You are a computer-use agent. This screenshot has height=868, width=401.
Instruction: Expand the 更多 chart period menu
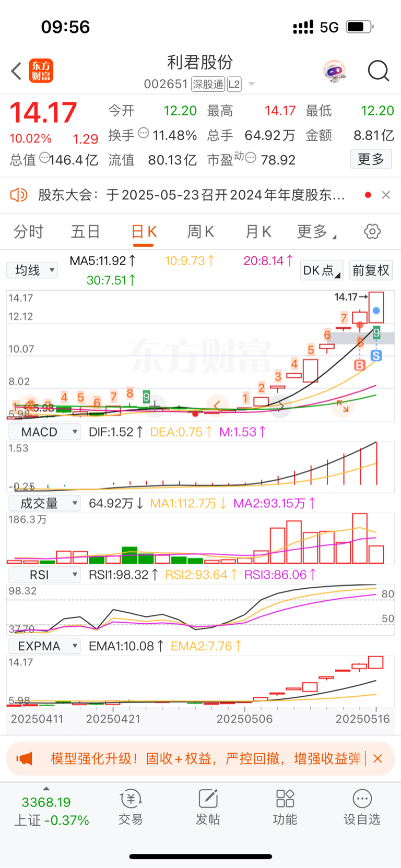pyautogui.click(x=316, y=231)
